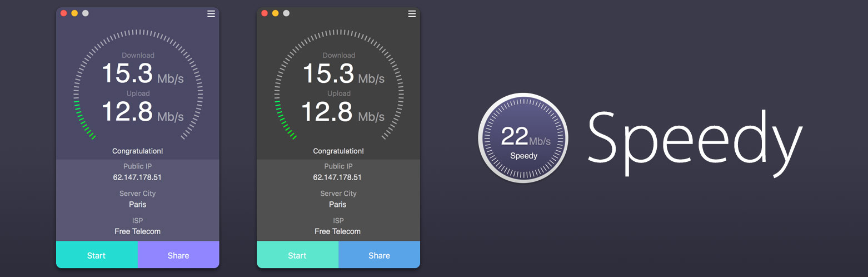Select the Public IP address in the gray window

pos(337,177)
